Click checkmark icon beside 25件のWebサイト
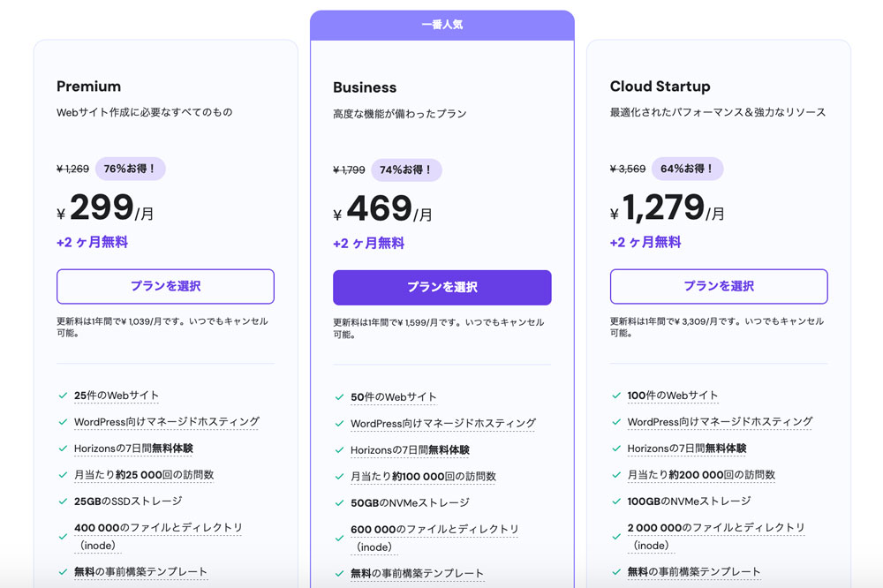Image resolution: width=883 pixels, height=588 pixels. click(x=63, y=396)
